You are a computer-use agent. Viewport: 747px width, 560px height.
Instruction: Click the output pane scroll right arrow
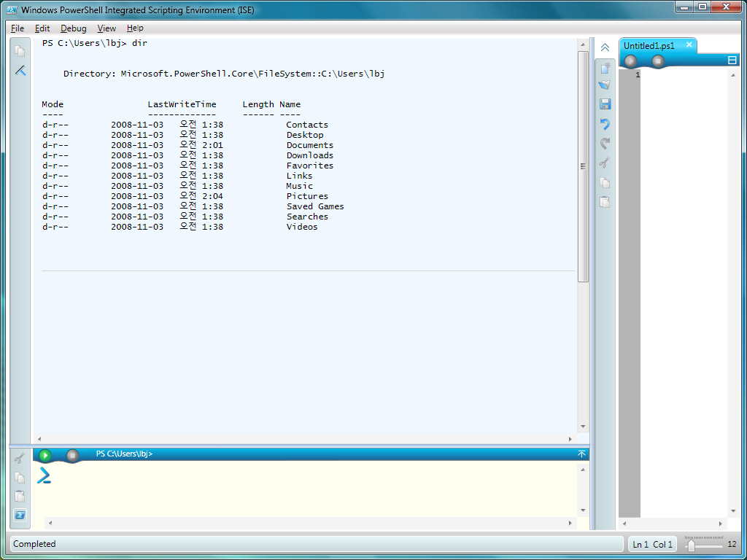570,439
